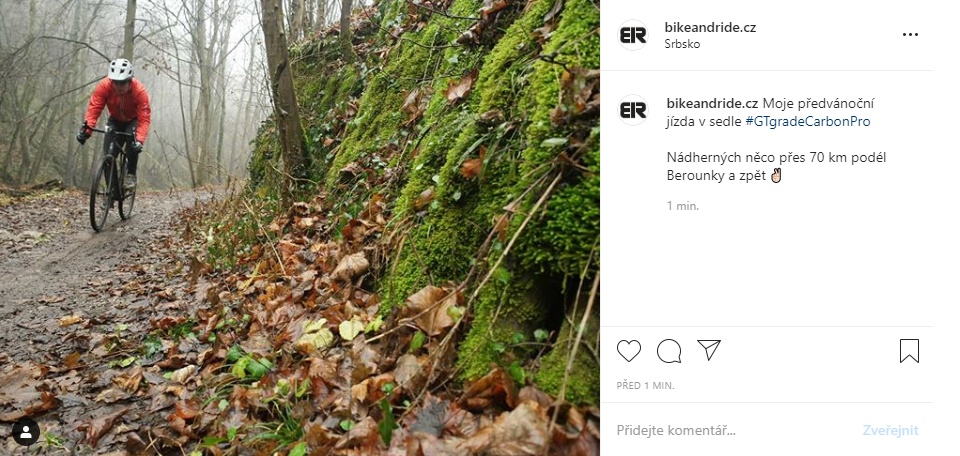Screen dimensions: 960x456
Task: Open bikeandride.cz profile from the header username
Action: point(710,27)
